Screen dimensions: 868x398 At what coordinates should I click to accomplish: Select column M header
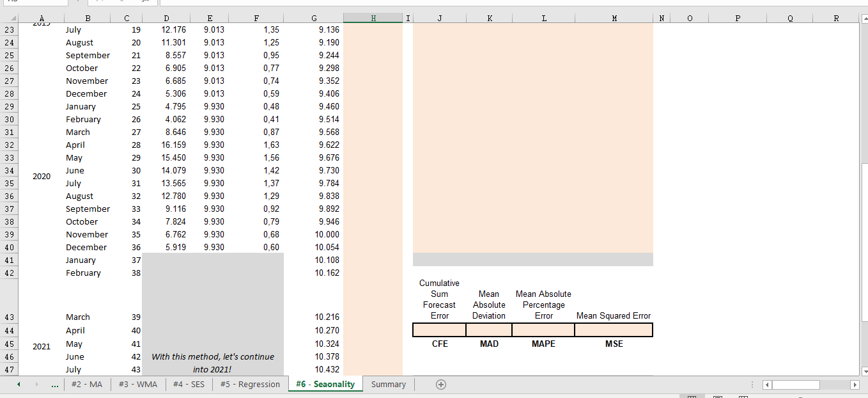pos(614,19)
